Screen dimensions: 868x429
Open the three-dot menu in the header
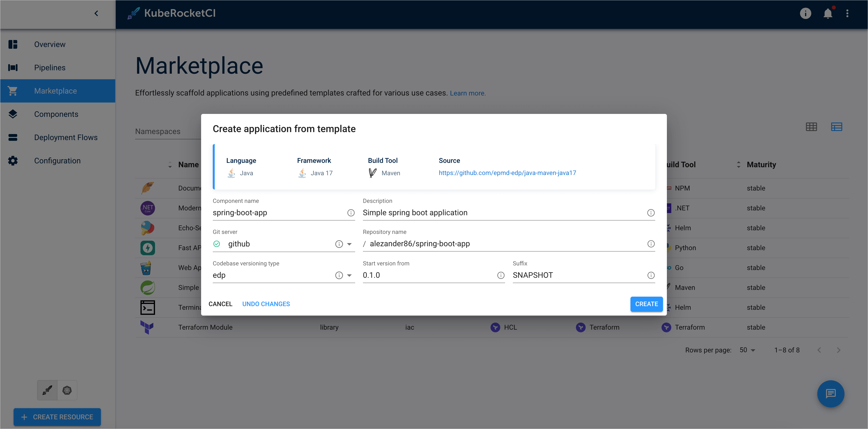[848, 13]
